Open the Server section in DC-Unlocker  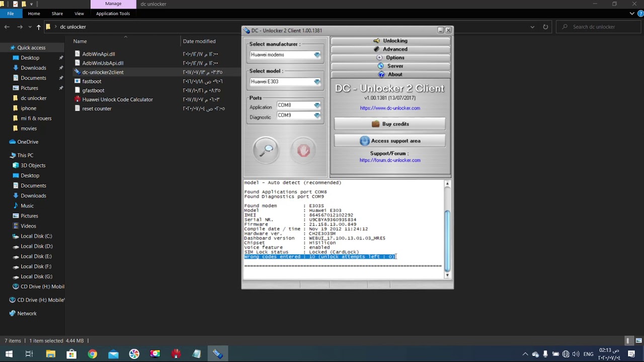click(x=390, y=66)
